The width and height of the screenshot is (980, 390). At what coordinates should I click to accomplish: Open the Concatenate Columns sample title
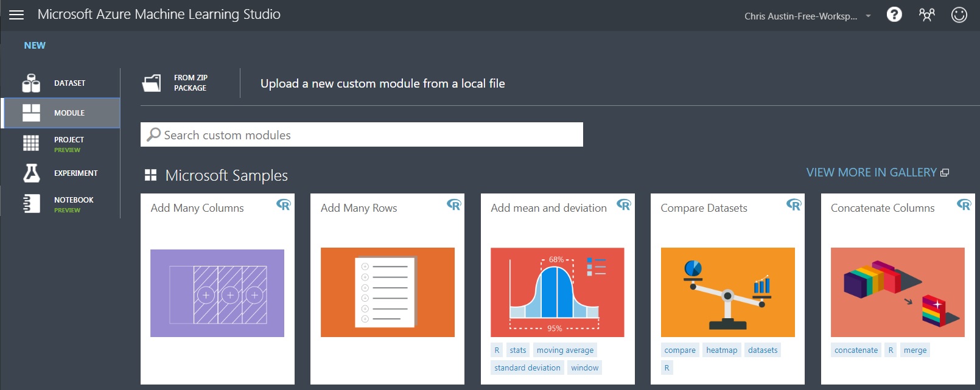883,208
